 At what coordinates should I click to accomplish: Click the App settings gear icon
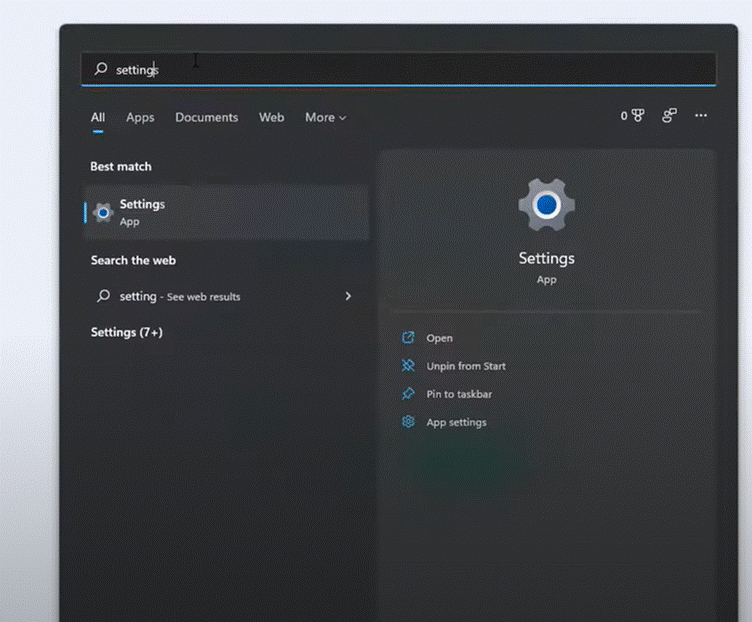(408, 422)
